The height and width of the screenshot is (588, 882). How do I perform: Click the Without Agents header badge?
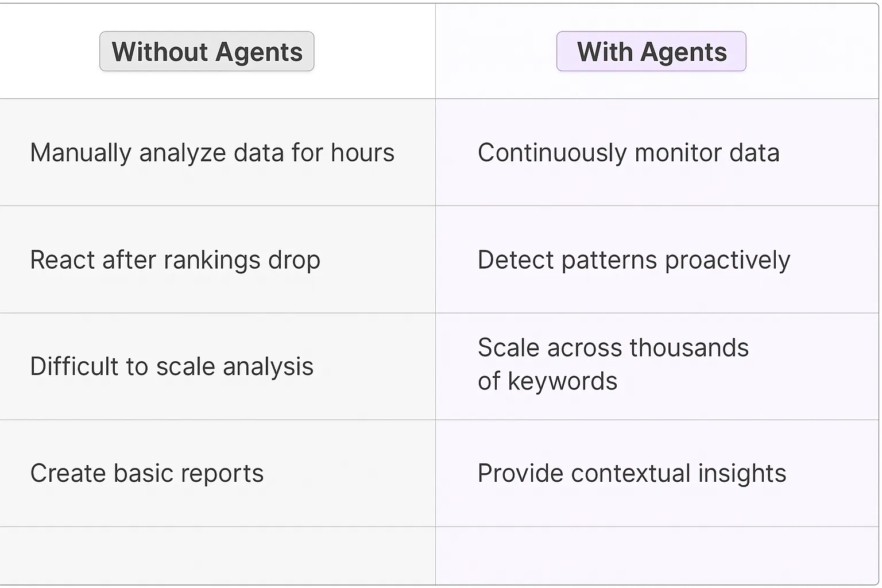pos(207,52)
